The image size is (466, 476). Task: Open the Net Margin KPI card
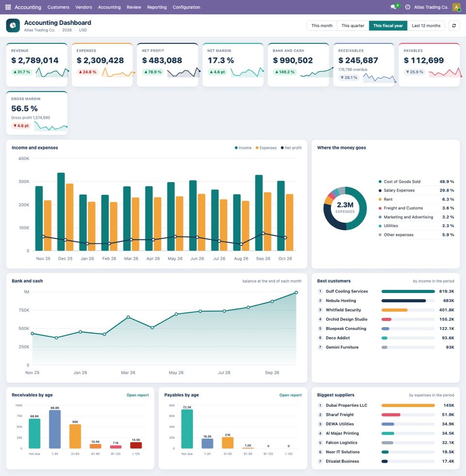(x=233, y=65)
